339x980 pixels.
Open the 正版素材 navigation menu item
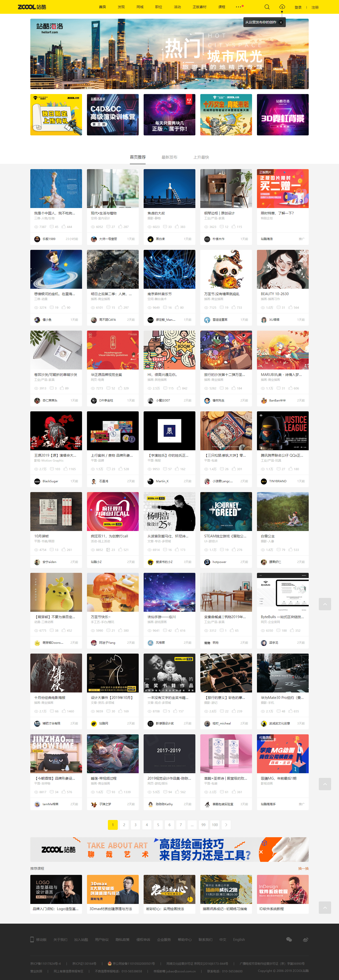(199, 7)
